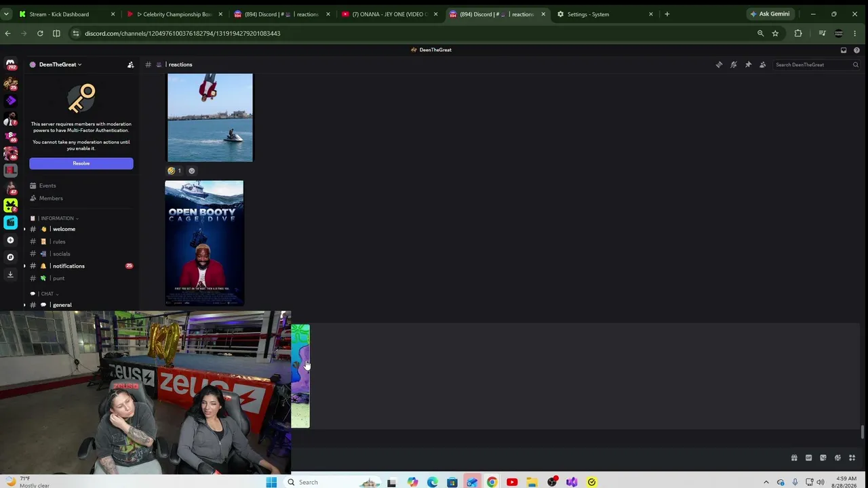Image resolution: width=868 pixels, height=488 pixels.
Task: Switch to the Settings - System tab
Action: 605,14
